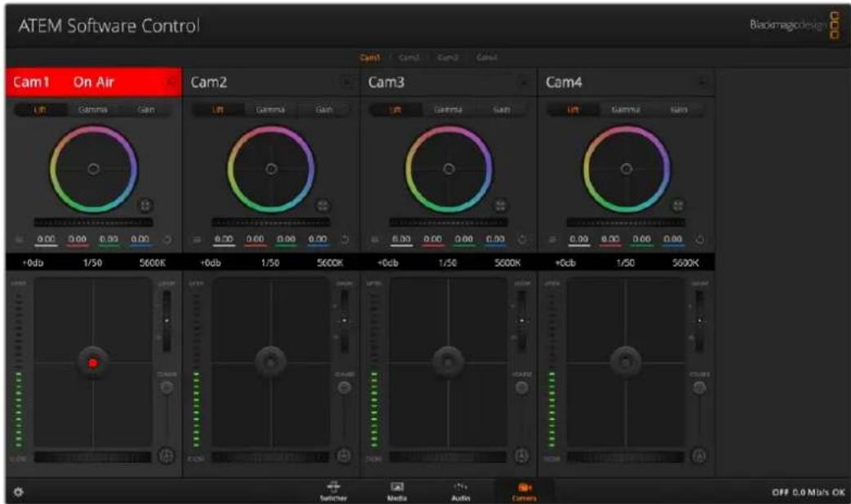This screenshot has height=504, width=851.
Task: Toggle Cam3 color bars button
Action: 500,205
